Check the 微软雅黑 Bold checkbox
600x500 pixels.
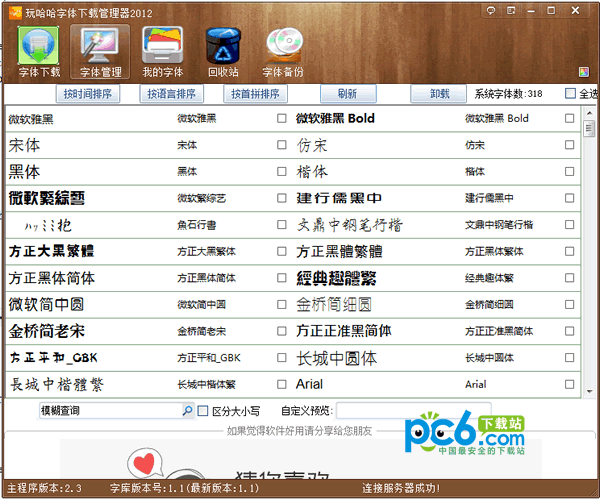pyautogui.click(x=569, y=118)
